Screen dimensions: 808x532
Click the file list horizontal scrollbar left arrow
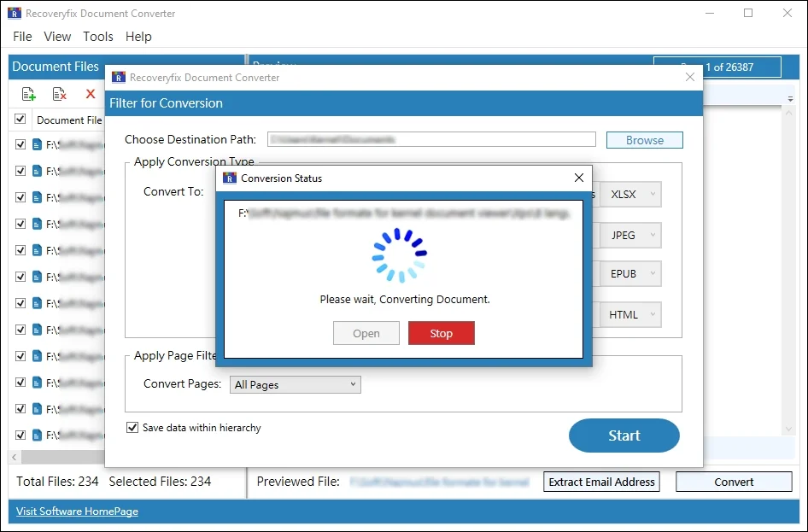pos(15,457)
